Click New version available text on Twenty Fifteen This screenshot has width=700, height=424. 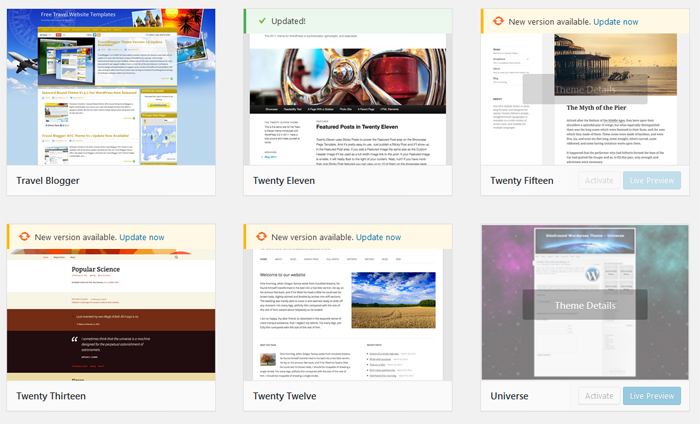pos(550,22)
